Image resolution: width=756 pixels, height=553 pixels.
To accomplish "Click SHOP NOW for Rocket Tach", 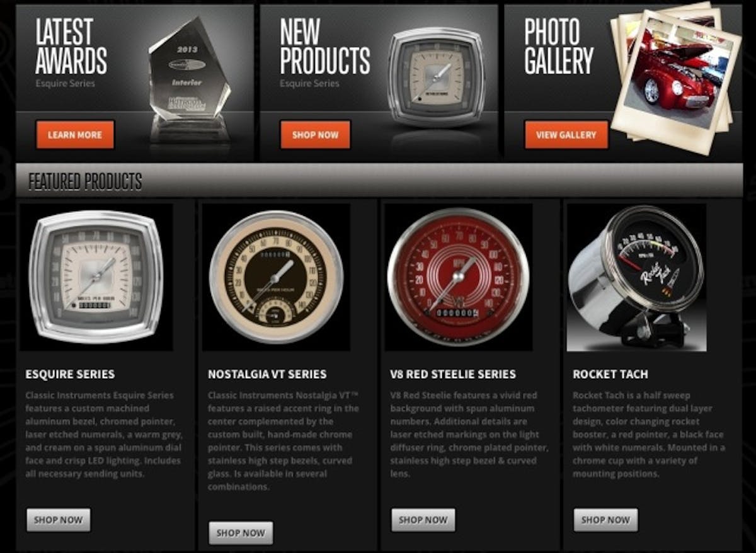I will [x=605, y=520].
